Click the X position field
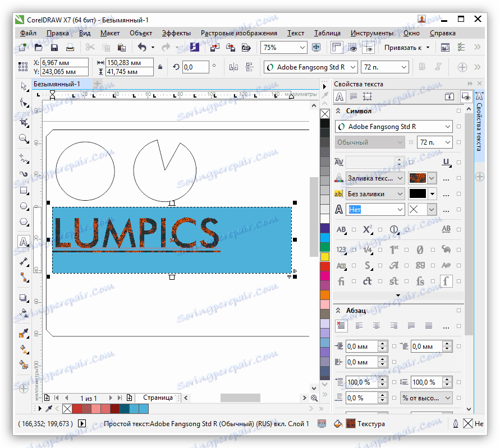Screen dimensions: 500x448 click(65, 62)
